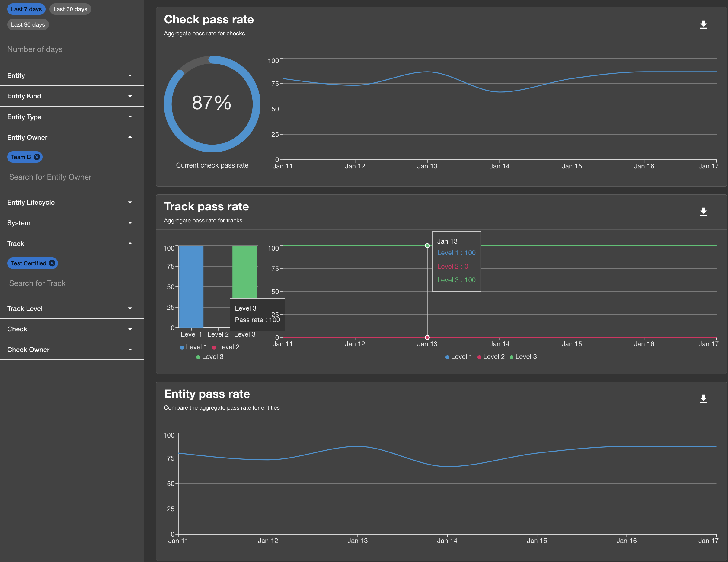The width and height of the screenshot is (728, 562).
Task: Click Search for Entity Owner field
Action: pos(72,177)
